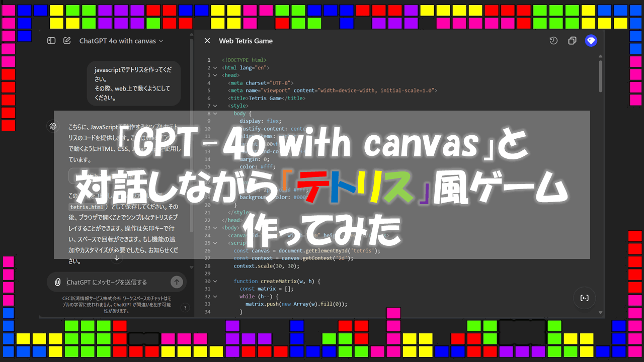Collapse the html tag on line 2
644x362 pixels.
click(215, 67)
